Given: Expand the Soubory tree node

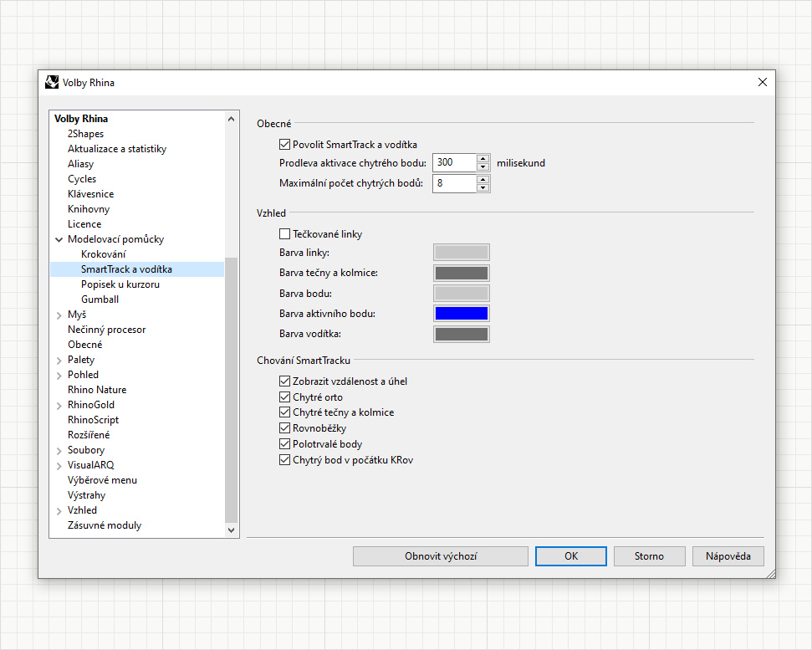Looking at the screenshot, I should pos(59,451).
